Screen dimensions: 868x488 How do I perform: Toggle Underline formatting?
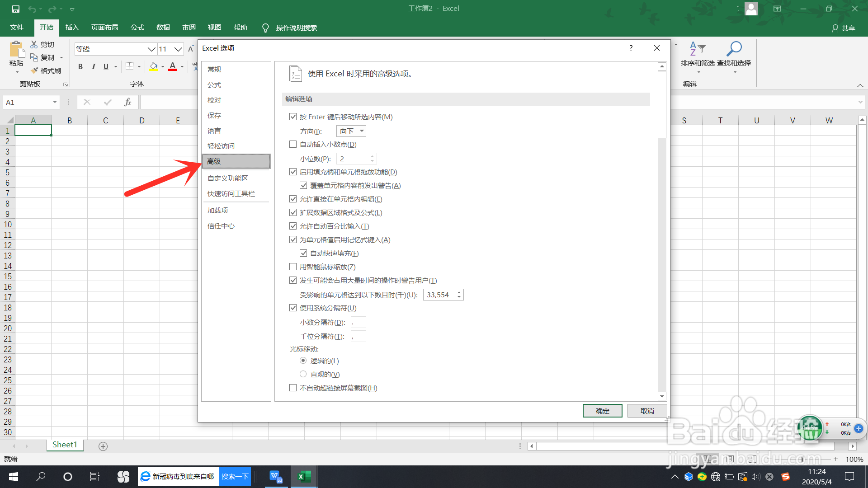point(106,66)
